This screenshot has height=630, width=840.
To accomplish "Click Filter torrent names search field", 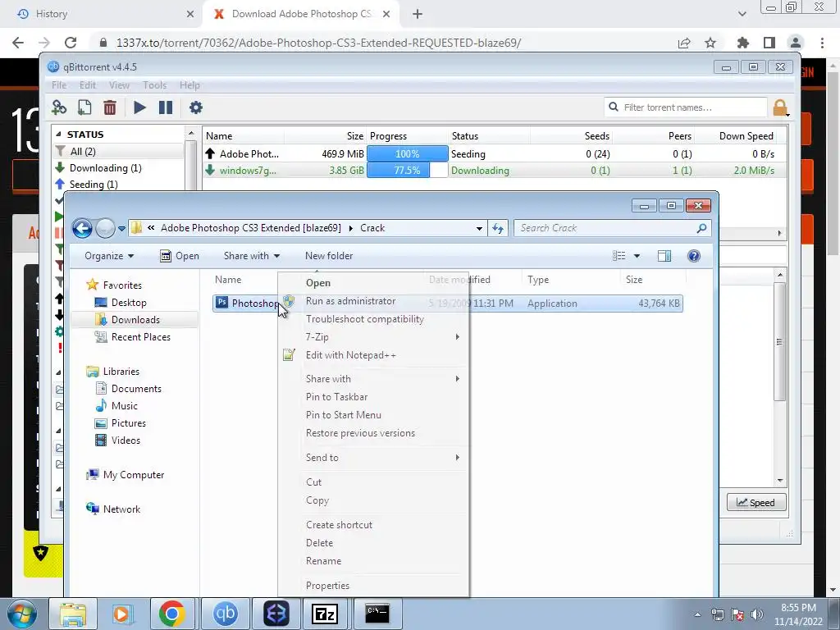I will pos(685,107).
